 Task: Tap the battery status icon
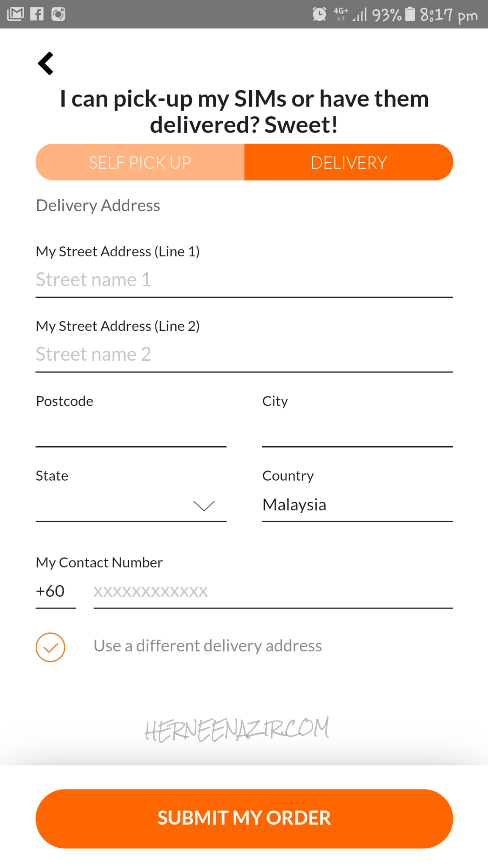pyautogui.click(x=410, y=14)
